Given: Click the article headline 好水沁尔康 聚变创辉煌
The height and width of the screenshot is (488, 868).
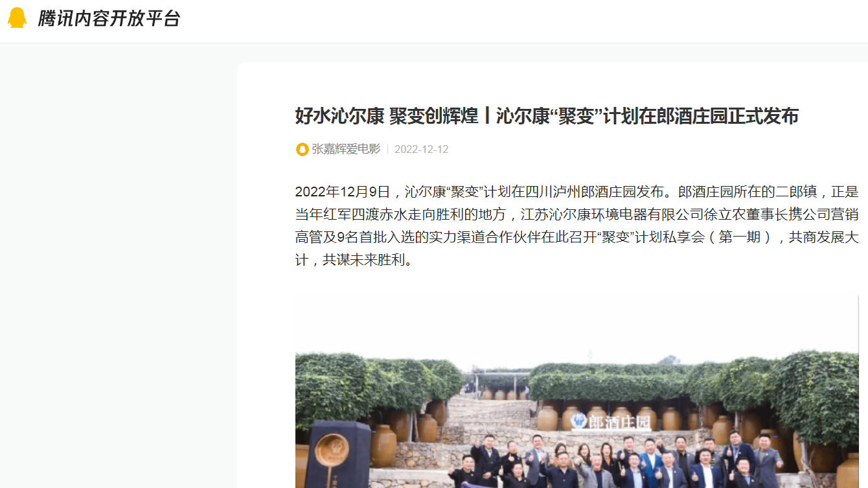Looking at the screenshot, I should [387, 116].
